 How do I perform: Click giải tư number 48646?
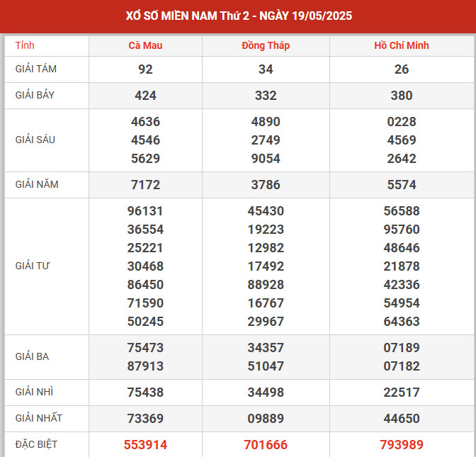pos(402,248)
